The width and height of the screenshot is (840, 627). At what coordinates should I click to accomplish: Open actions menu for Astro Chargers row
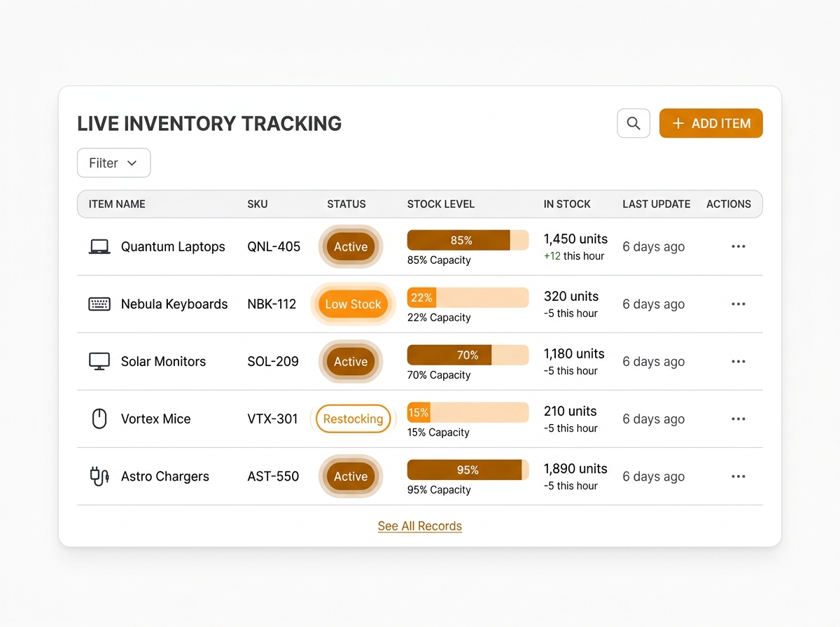tap(738, 476)
